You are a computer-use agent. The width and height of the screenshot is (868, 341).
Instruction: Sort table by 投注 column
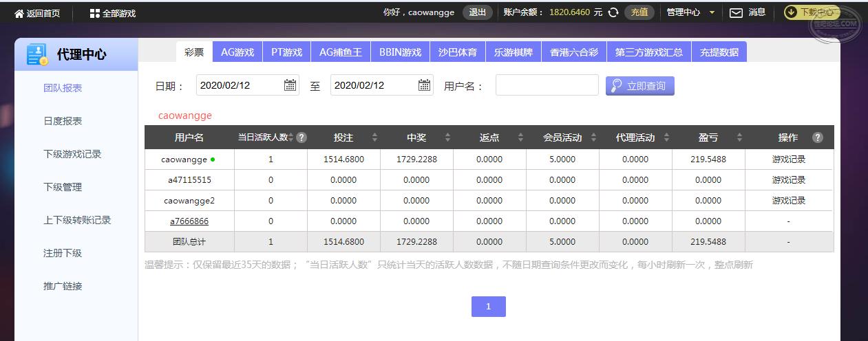374,137
